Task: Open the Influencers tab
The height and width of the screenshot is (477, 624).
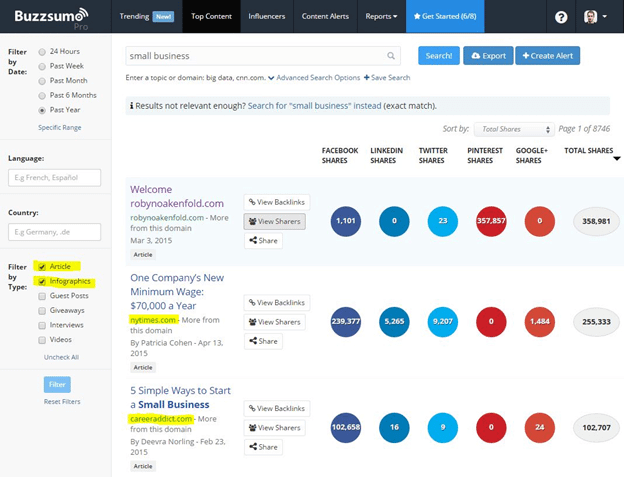Action: (x=267, y=16)
